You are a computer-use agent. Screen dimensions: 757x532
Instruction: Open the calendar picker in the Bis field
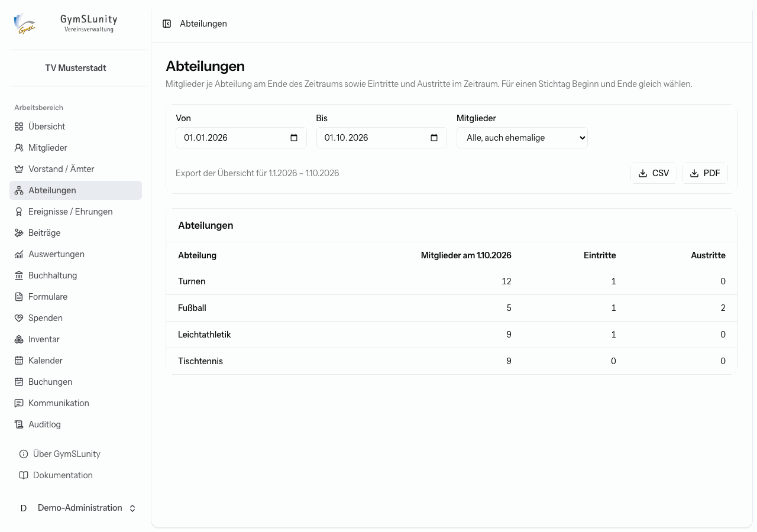(x=434, y=138)
